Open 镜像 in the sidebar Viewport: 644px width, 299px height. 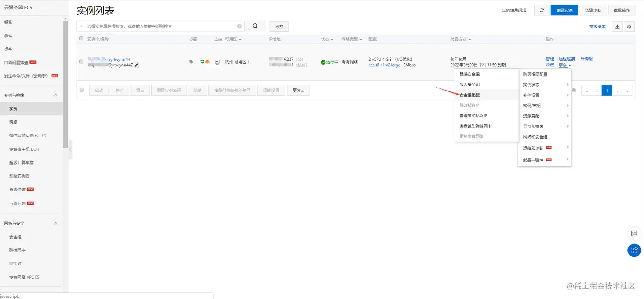tap(14, 122)
